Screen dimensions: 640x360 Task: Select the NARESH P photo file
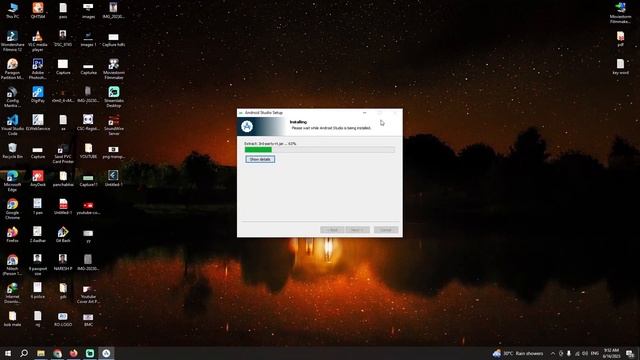63,262
